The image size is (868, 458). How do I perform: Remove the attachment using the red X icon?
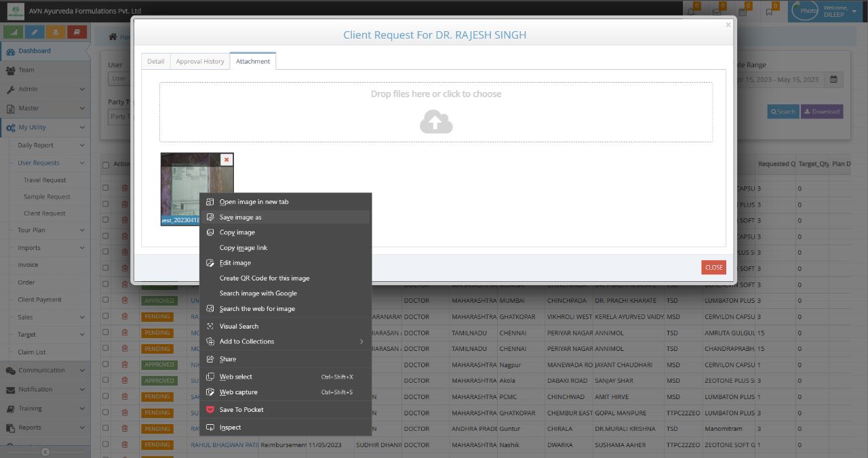tap(226, 160)
